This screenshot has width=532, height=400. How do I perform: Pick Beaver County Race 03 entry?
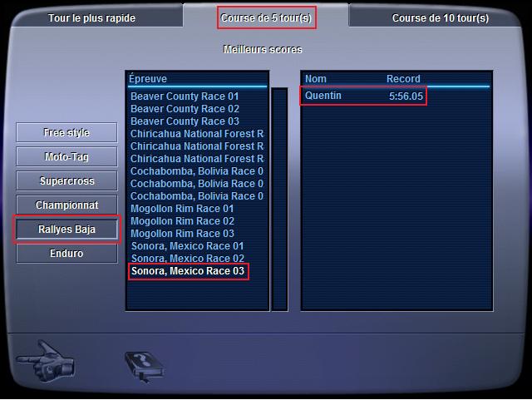coord(185,121)
